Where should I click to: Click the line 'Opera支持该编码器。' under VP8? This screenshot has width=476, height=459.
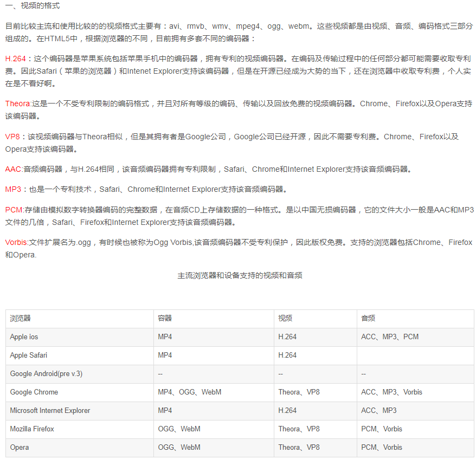point(41,149)
